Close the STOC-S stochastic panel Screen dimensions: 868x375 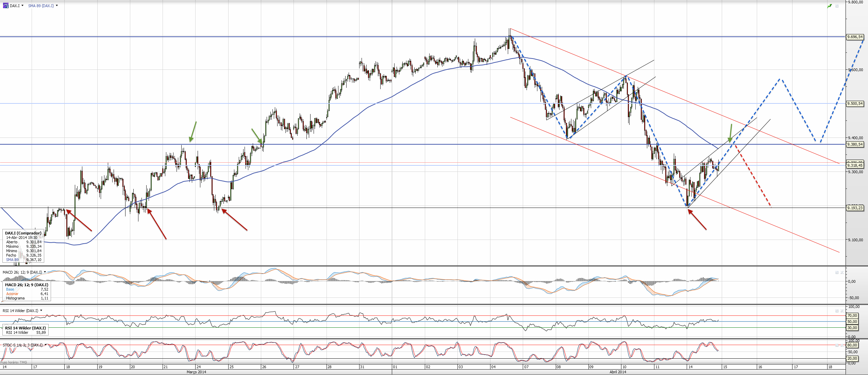coord(842,345)
